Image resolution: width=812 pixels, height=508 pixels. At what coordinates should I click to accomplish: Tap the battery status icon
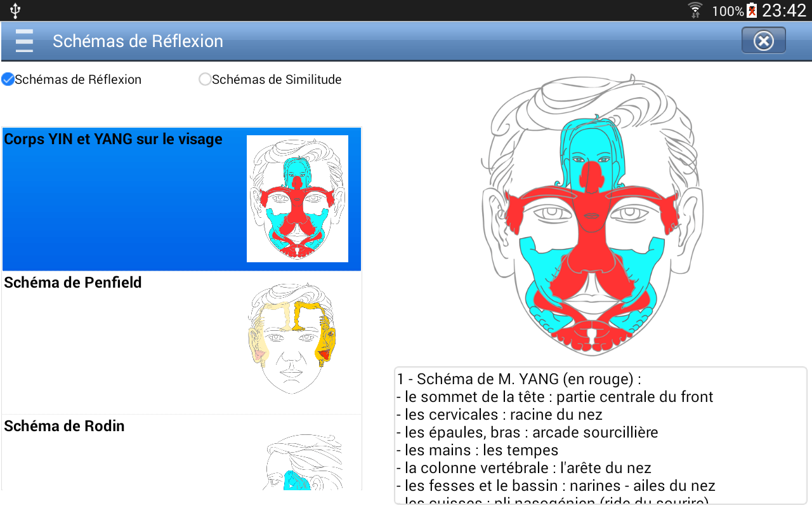(752, 10)
